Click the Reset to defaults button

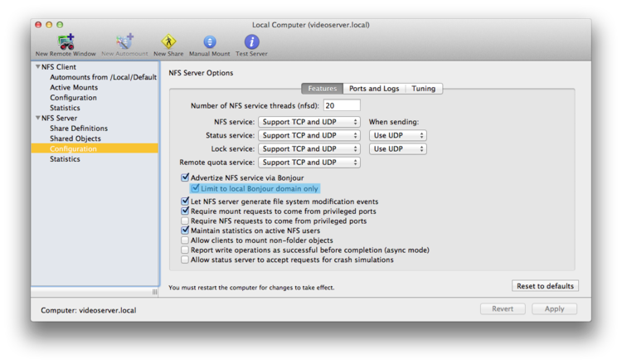pyautogui.click(x=545, y=286)
